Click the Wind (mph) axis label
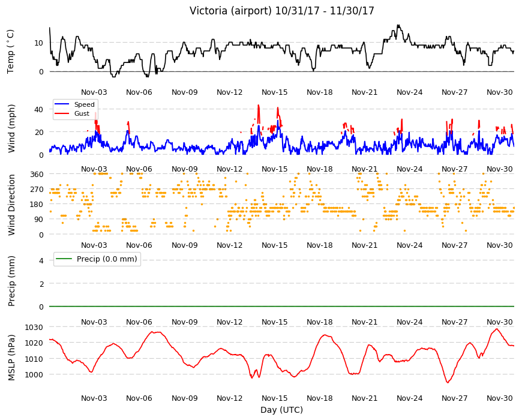 point(11,128)
